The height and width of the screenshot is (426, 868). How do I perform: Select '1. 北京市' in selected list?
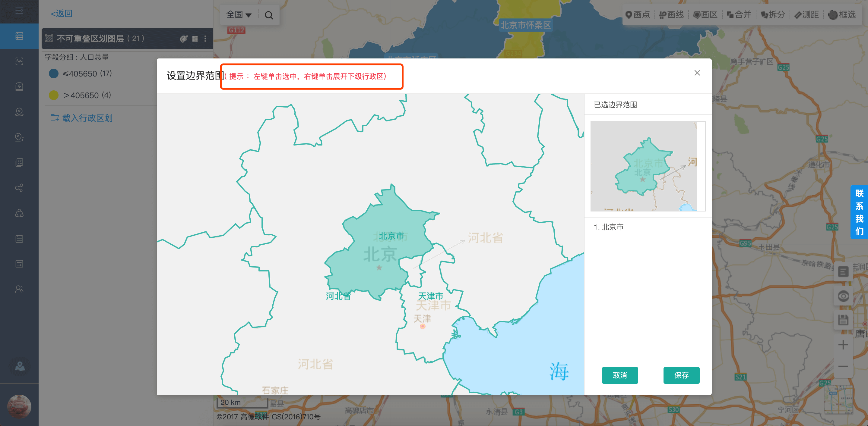[x=609, y=227]
